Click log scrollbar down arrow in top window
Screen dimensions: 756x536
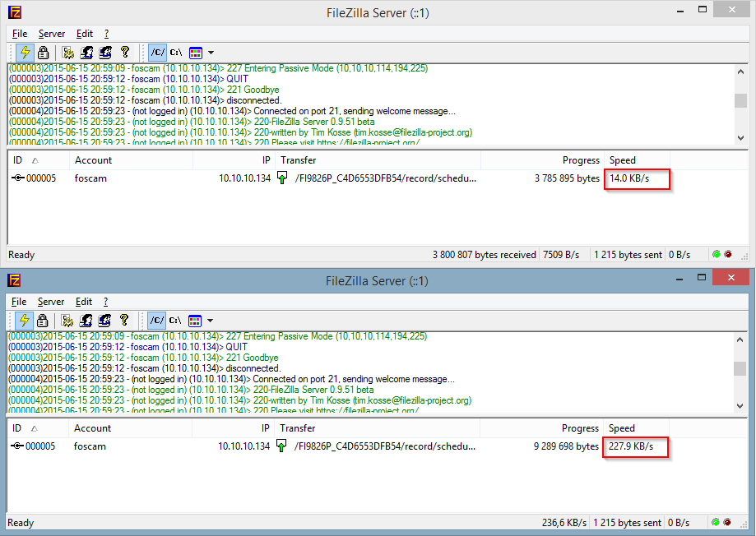pos(740,138)
